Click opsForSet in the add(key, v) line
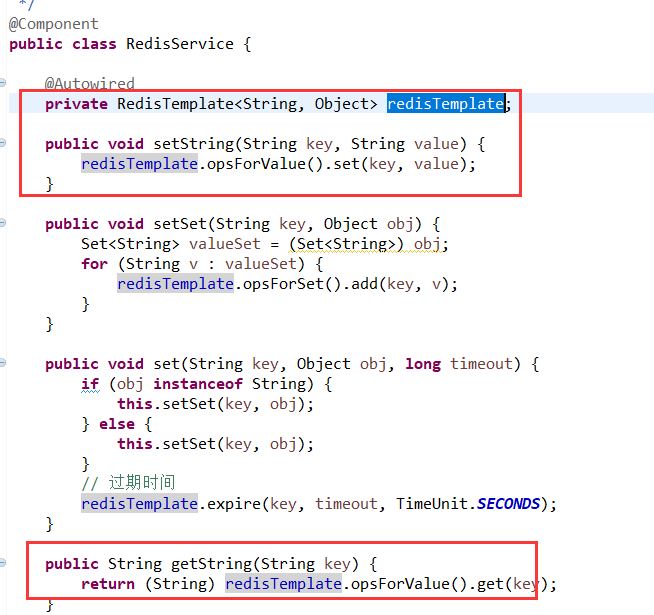The width and height of the screenshot is (654, 615). pos(283,284)
